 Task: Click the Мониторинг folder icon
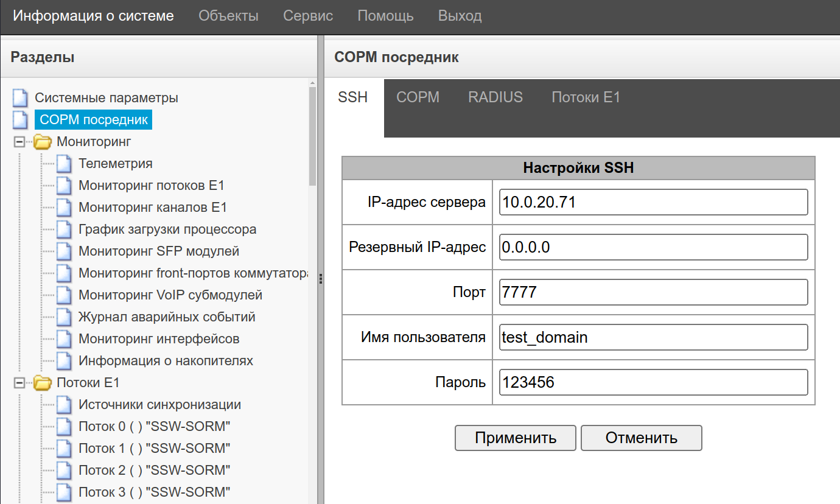(x=43, y=142)
